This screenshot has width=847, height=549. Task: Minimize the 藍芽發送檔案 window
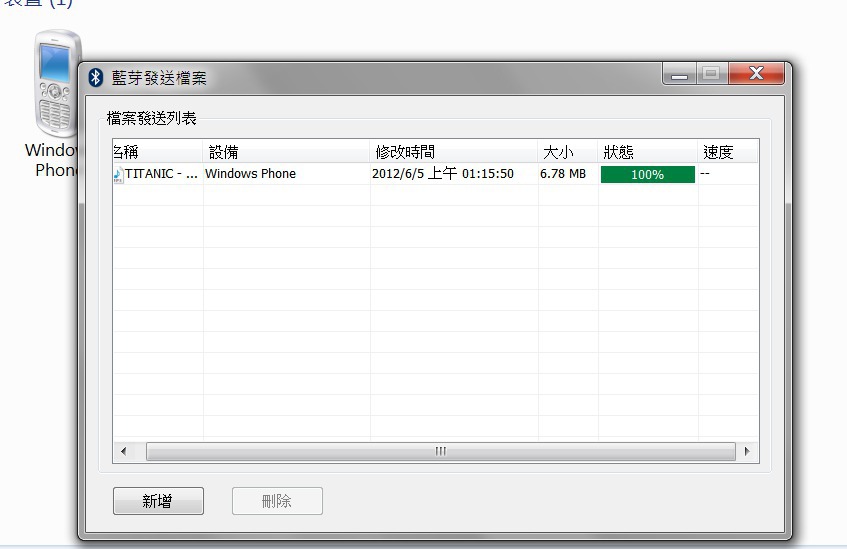680,74
